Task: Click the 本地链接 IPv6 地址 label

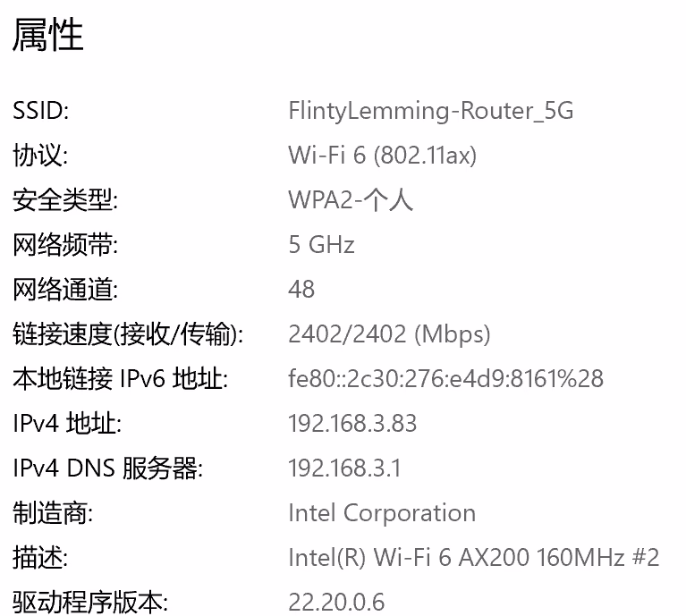Action: (120, 379)
